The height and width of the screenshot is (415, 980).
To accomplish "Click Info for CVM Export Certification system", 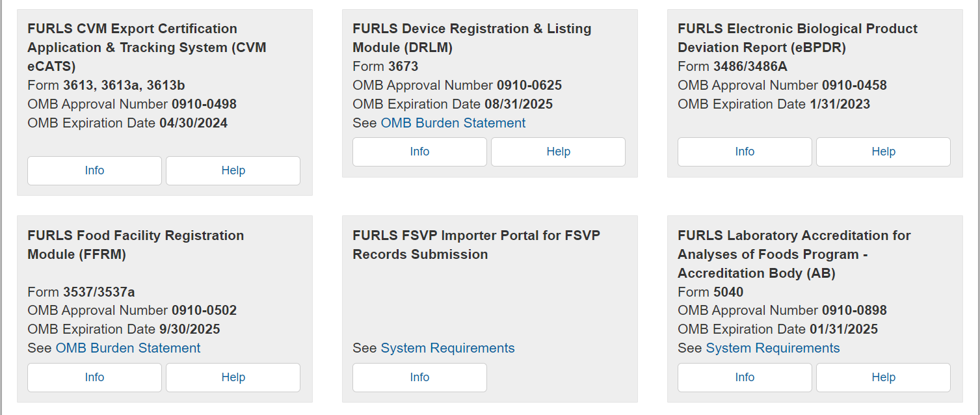I will pyautogui.click(x=94, y=170).
